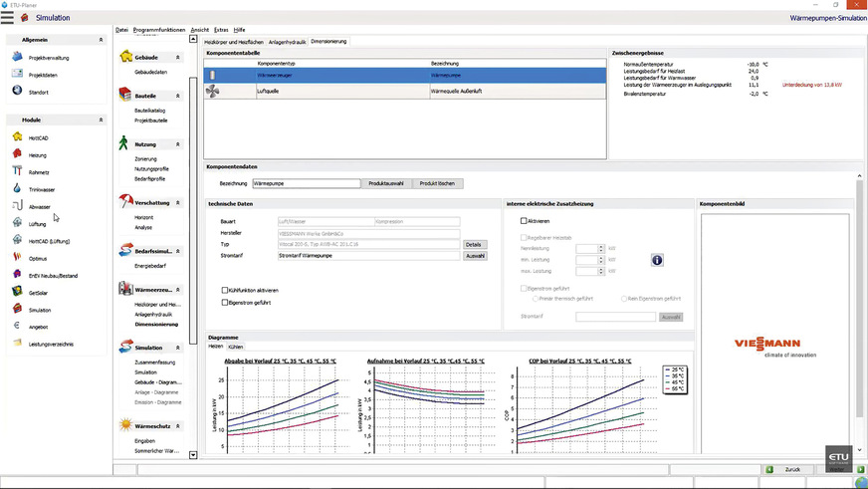Enable the Kühlfunktion aktivieren checkbox
The width and height of the screenshot is (868, 489).
pyautogui.click(x=225, y=290)
